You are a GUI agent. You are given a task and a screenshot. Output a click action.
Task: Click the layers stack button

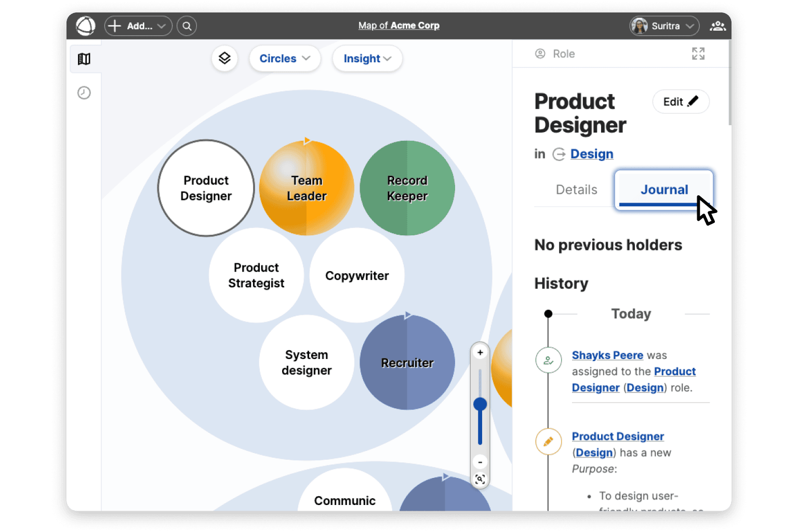click(x=224, y=58)
